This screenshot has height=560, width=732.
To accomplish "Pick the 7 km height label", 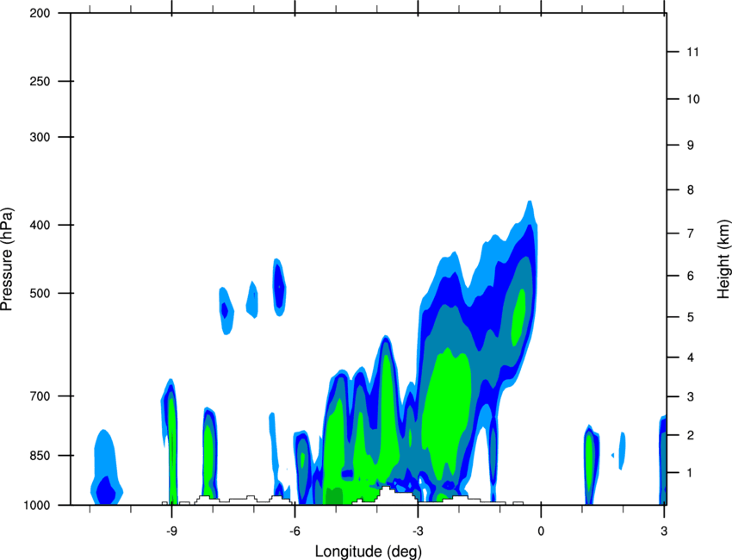I will point(691,233).
